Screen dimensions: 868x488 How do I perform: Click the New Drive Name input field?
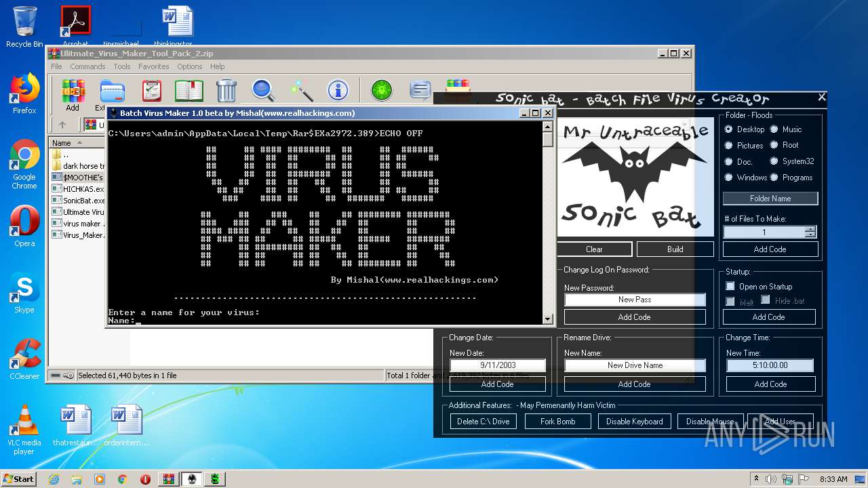pos(635,365)
